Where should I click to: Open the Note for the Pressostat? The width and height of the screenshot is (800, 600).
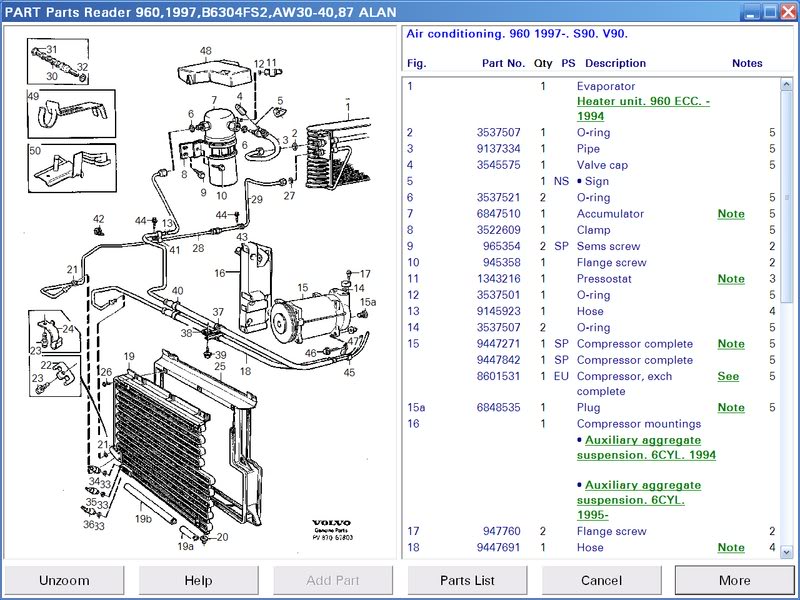[731, 278]
